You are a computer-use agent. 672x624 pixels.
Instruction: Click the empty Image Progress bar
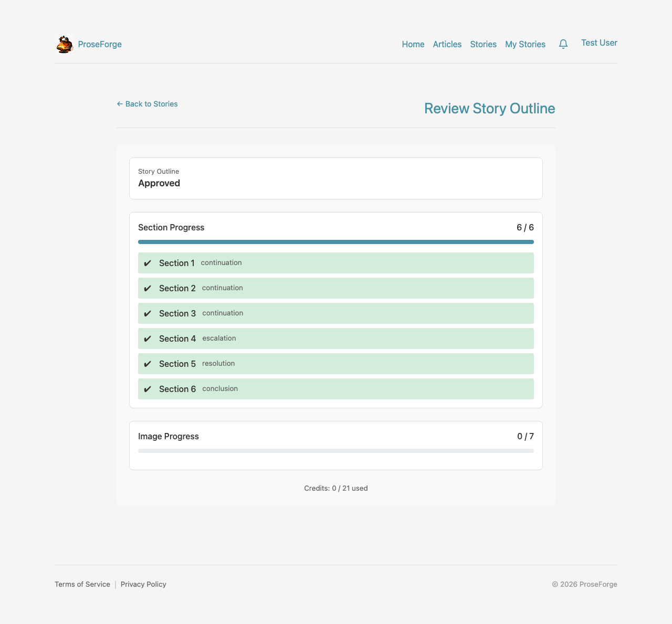click(336, 451)
